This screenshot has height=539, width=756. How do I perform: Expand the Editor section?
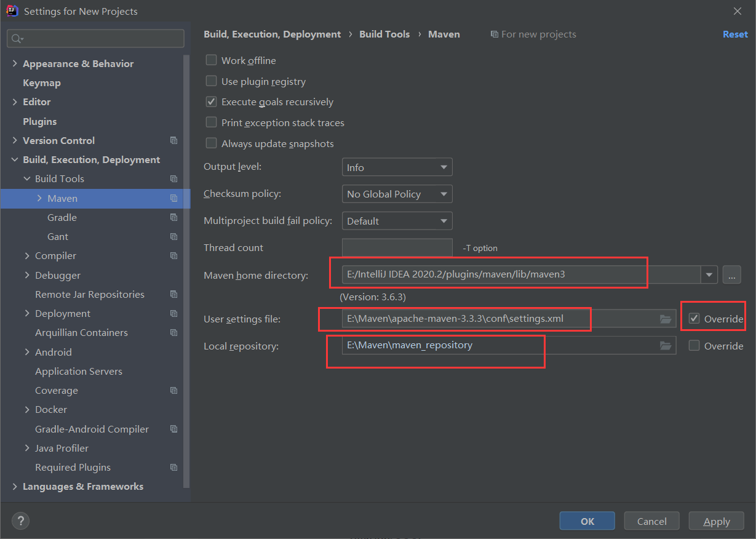tap(15, 102)
